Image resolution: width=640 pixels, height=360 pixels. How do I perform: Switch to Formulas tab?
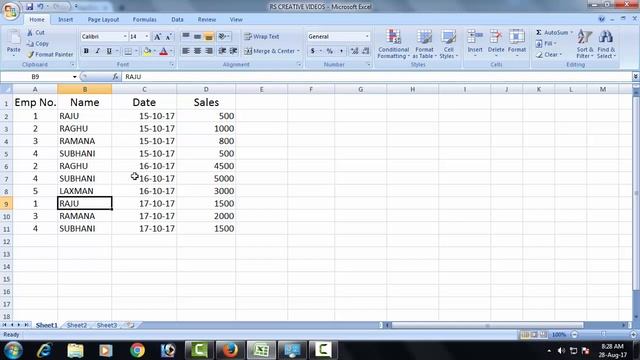(x=144, y=20)
